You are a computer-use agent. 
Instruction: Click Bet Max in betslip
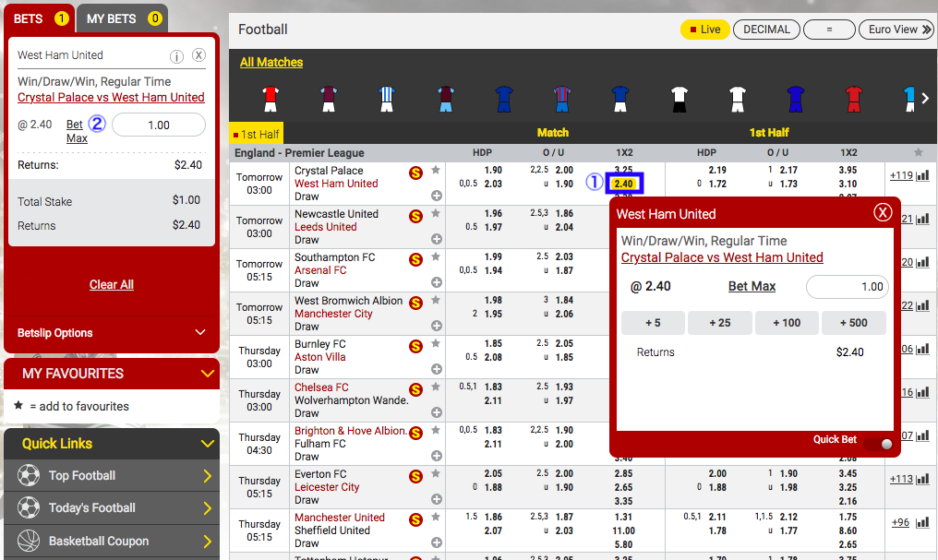click(77, 132)
